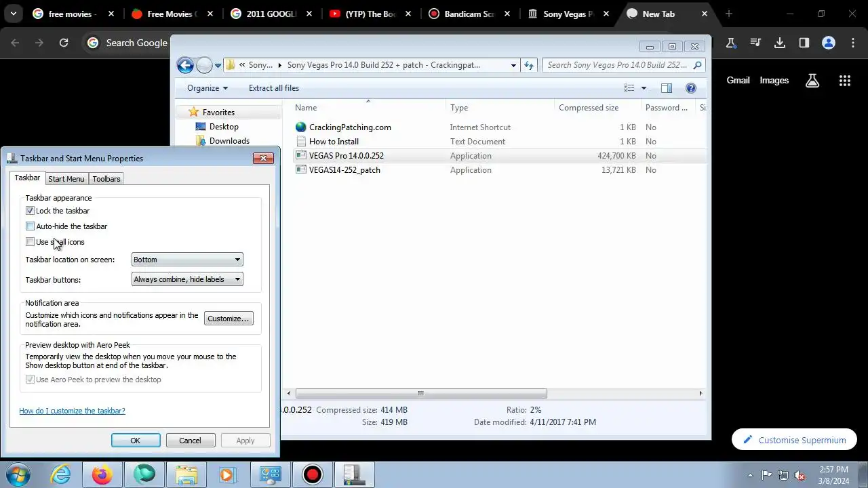Click the Bandicam red record taskbar icon

coord(313,474)
